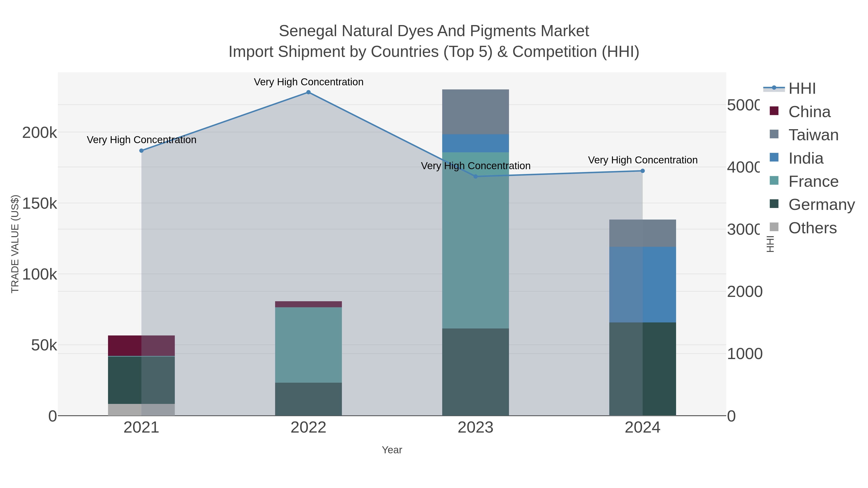
Task: Click the 2024 x-axis label
Action: click(643, 428)
